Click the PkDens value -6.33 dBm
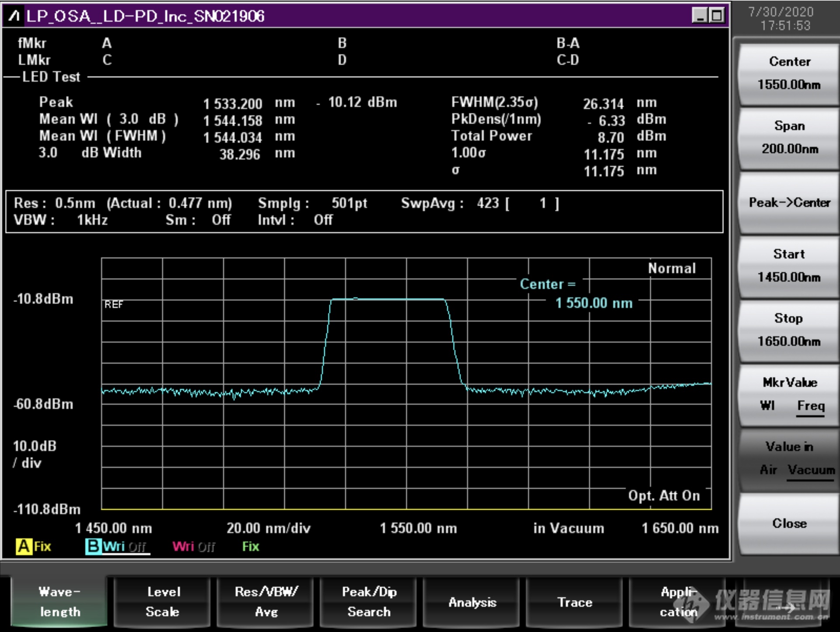 click(627, 120)
